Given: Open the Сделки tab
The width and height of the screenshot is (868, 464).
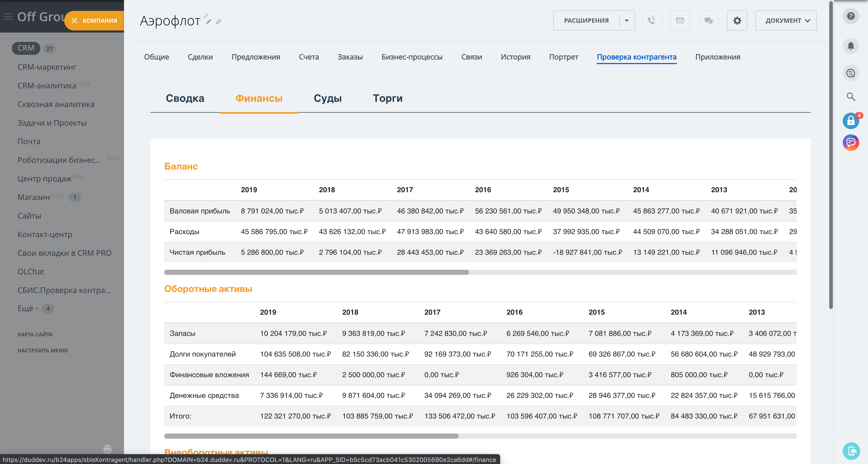Looking at the screenshot, I should coord(200,57).
